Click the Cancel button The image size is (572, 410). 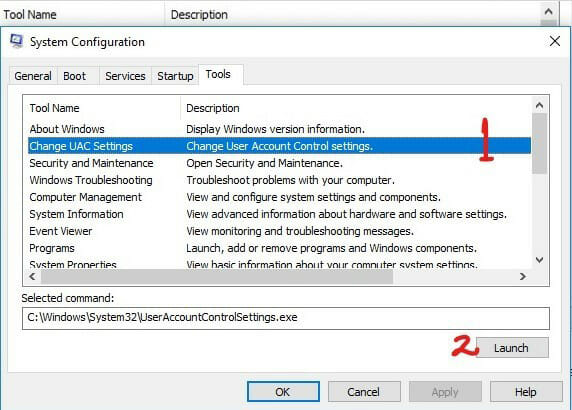pos(364,392)
